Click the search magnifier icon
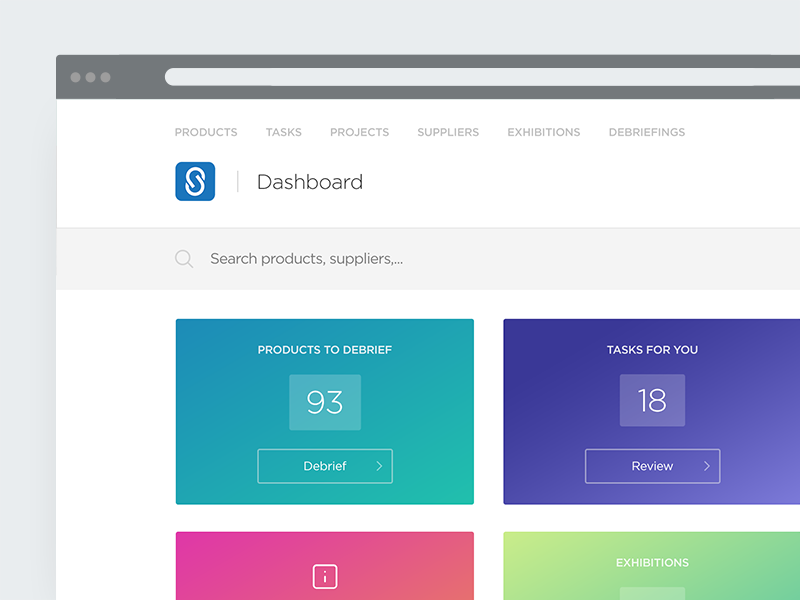The width and height of the screenshot is (800, 600). 184,259
